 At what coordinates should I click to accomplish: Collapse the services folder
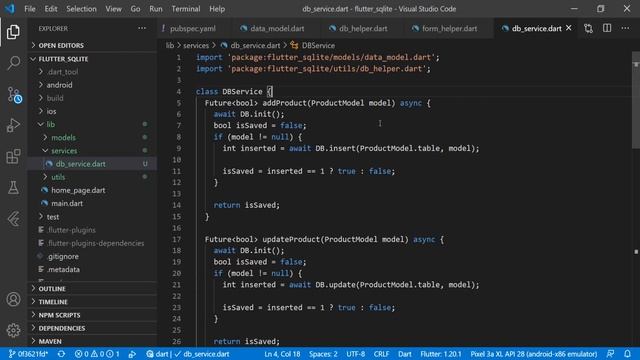(x=64, y=151)
